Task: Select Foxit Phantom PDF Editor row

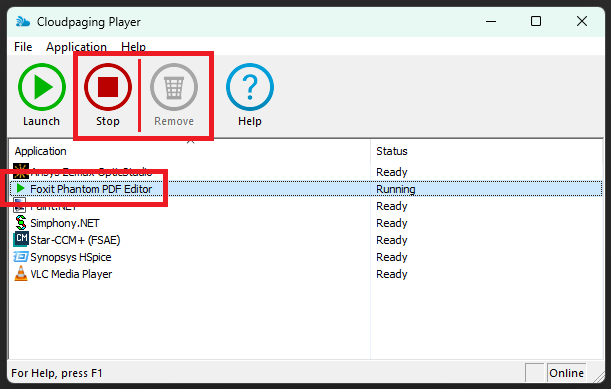Action: (306, 189)
